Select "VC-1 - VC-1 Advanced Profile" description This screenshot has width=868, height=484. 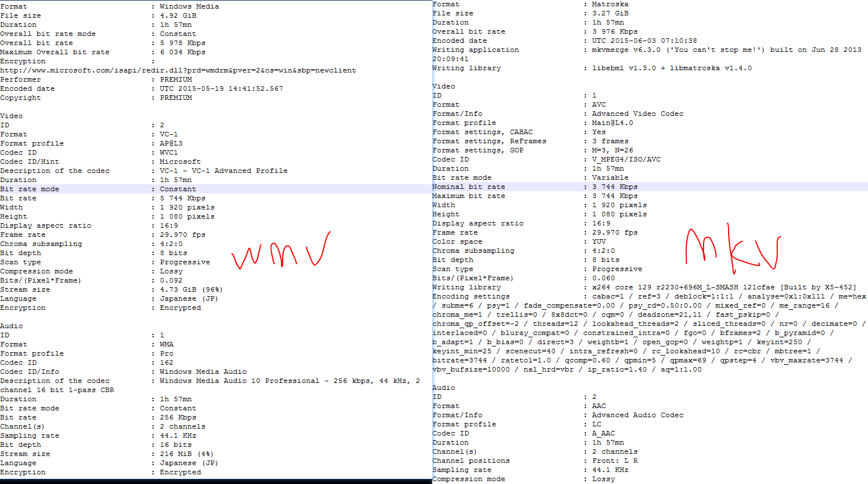point(223,171)
